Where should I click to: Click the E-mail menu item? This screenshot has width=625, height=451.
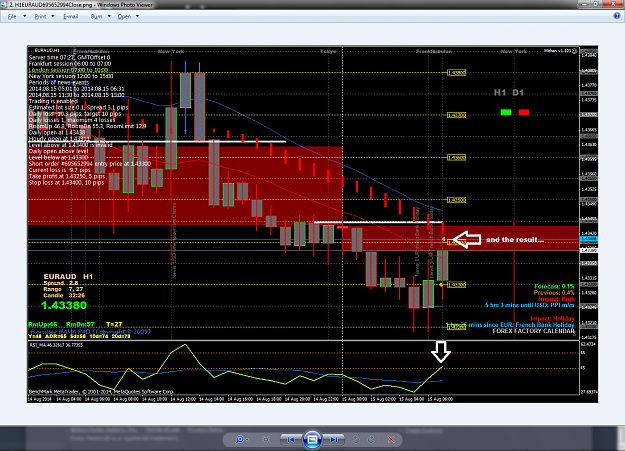click(70, 16)
